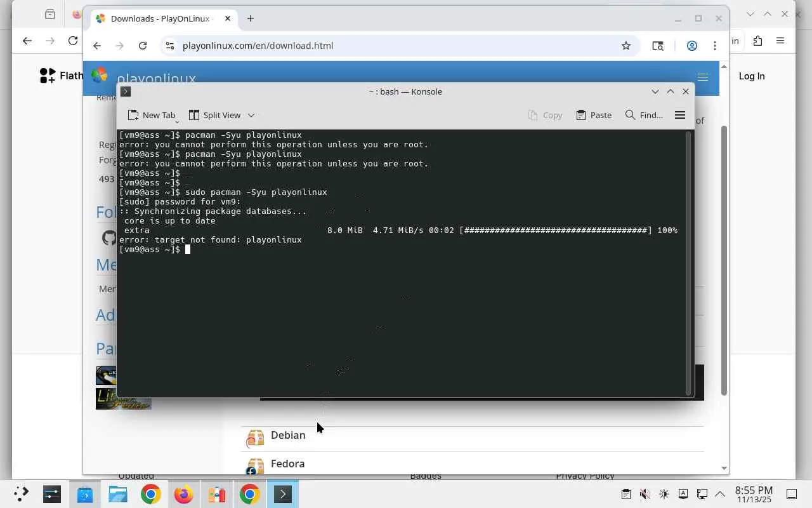Click the show desktop button in the taskbar
812x508 pixels.
(792, 494)
